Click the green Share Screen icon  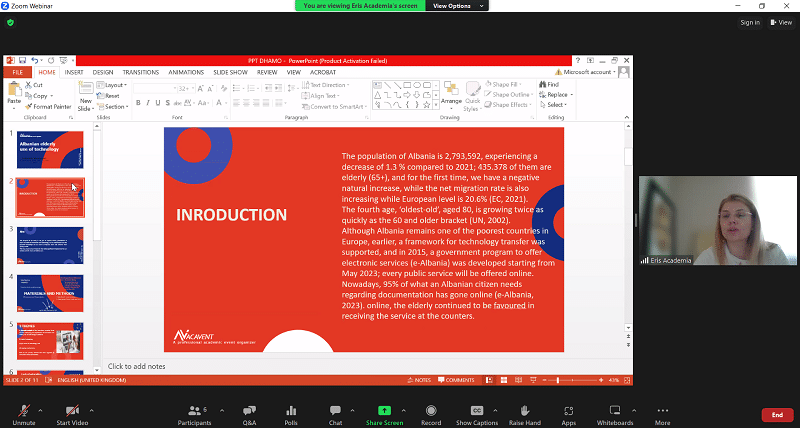384,411
